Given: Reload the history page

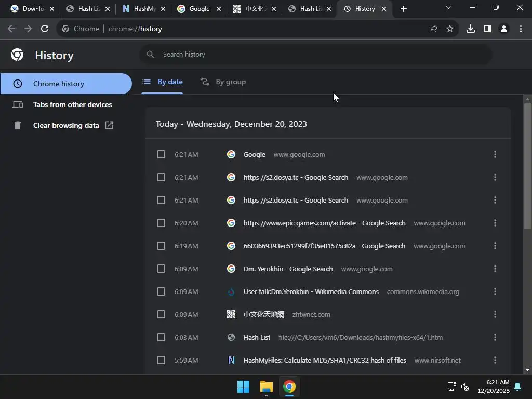Looking at the screenshot, I should tap(45, 29).
